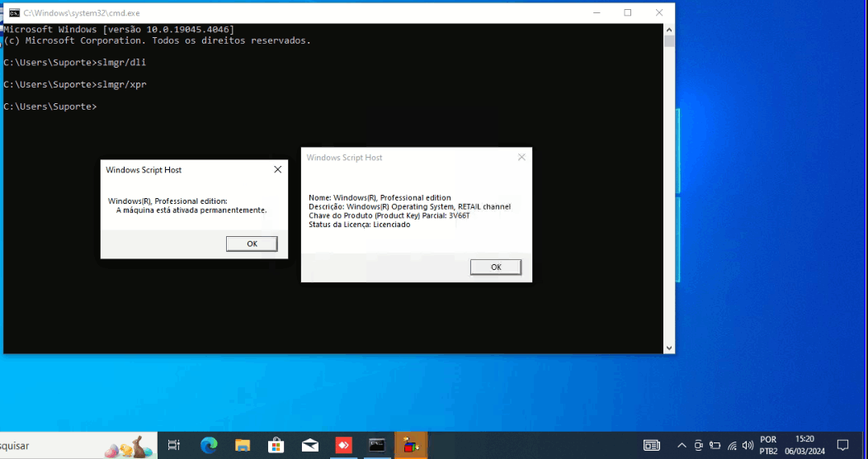The image size is (868, 459).
Task: Click OK in the license details dialog
Action: coord(496,267)
